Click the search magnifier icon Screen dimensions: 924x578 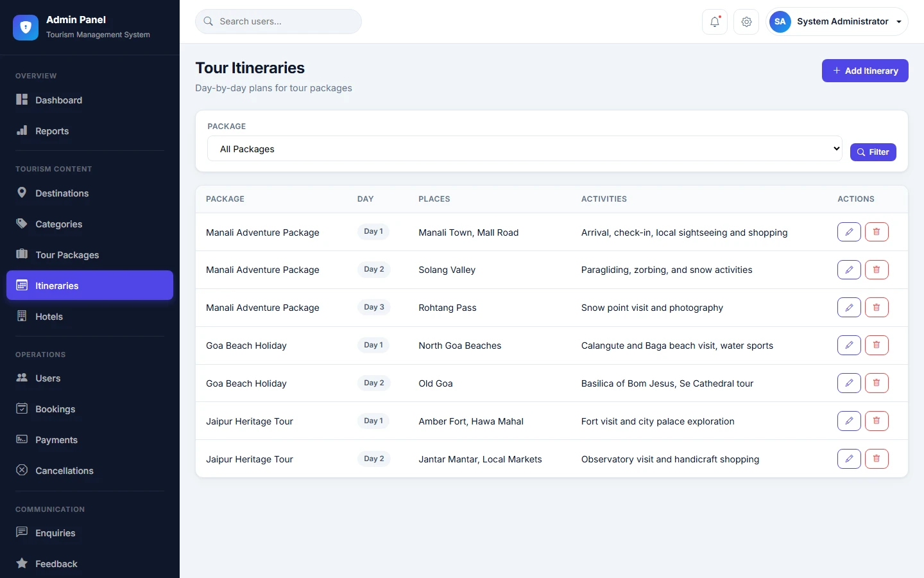(209, 21)
